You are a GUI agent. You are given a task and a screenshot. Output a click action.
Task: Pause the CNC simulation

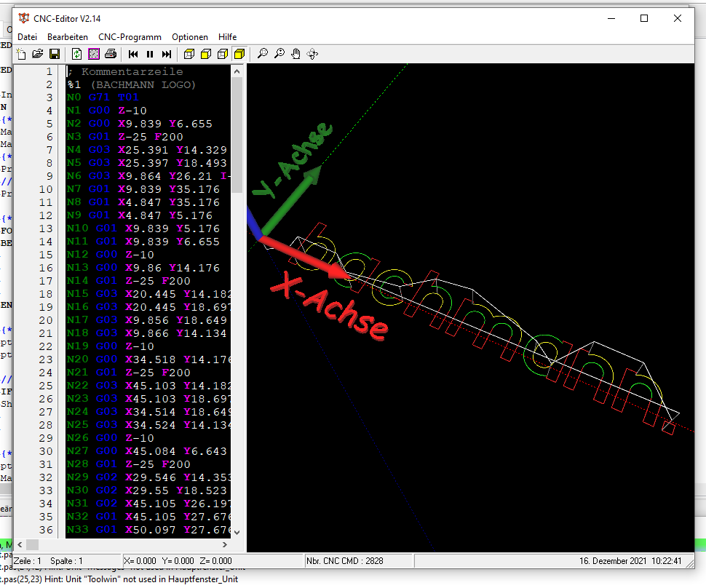pyautogui.click(x=150, y=54)
